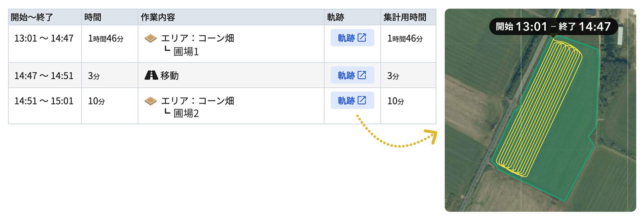This screenshot has height=221, width=644.
Task: Click external-link icon in 圃場2 row button
Action: click(362, 100)
